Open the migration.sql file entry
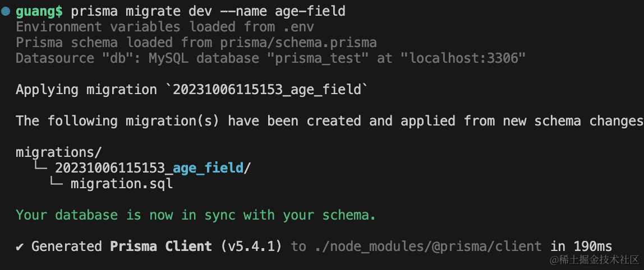This screenshot has width=644, height=270. 121,184
